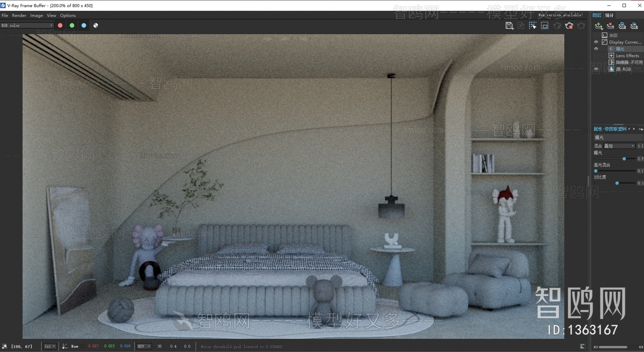644x352 pixels.
Task: Click the status bar log icon
Action: point(582,346)
